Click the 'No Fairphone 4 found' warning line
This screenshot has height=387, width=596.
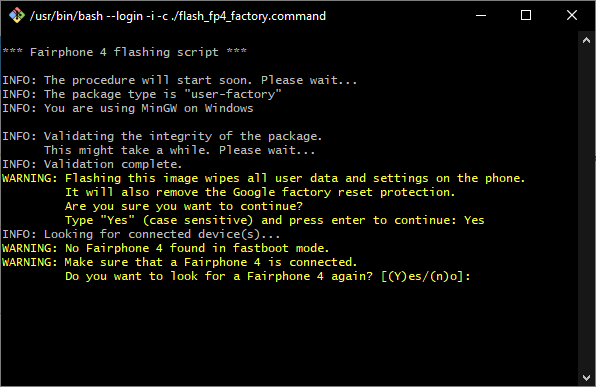click(165, 248)
